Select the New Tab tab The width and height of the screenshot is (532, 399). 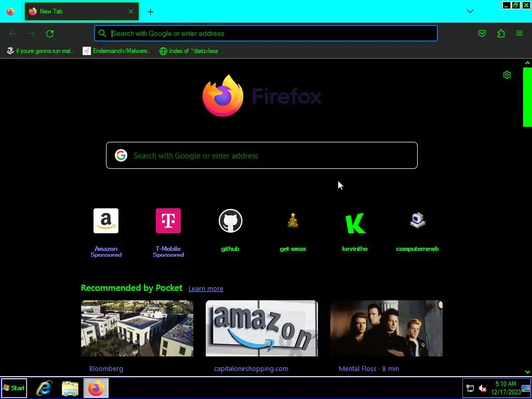tap(82, 11)
